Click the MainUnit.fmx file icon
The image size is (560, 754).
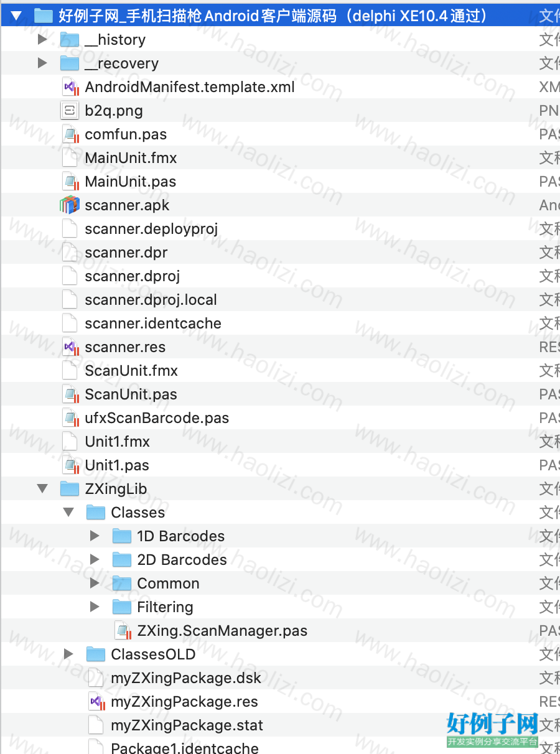[x=70, y=158]
